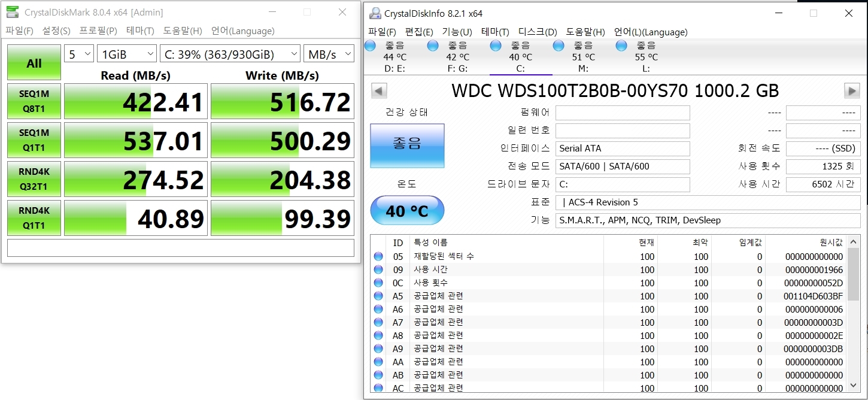Click the CrystalDiskMark title bar app icon

12,12
